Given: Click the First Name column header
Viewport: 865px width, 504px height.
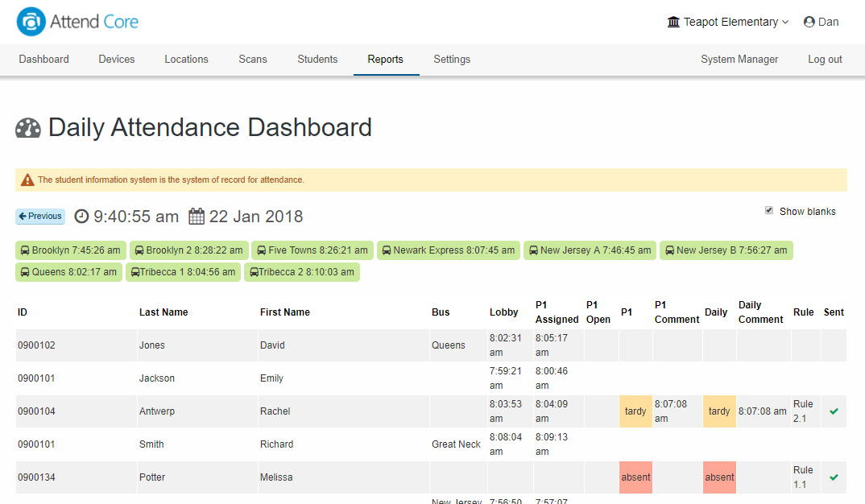Looking at the screenshot, I should point(285,312).
